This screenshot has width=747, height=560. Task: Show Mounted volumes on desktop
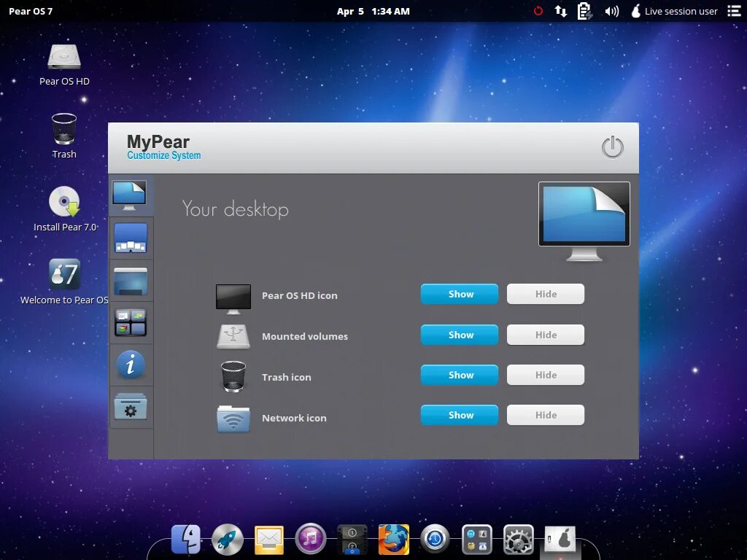460,335
